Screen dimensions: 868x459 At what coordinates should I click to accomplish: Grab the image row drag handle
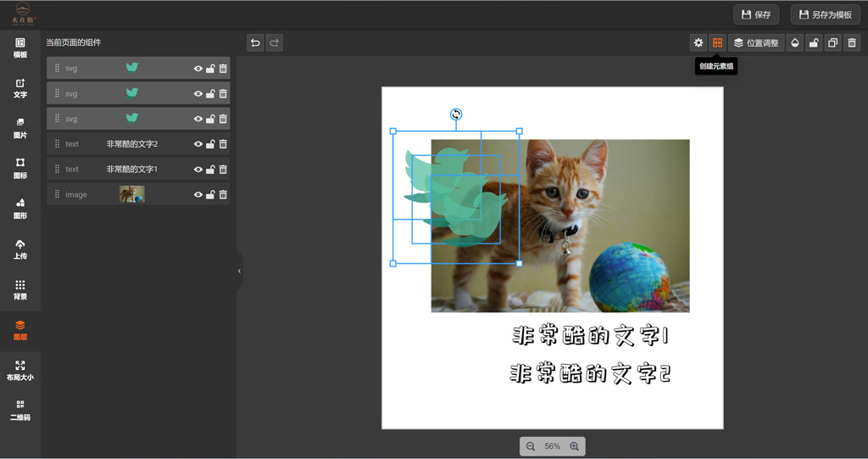point(57,194)
